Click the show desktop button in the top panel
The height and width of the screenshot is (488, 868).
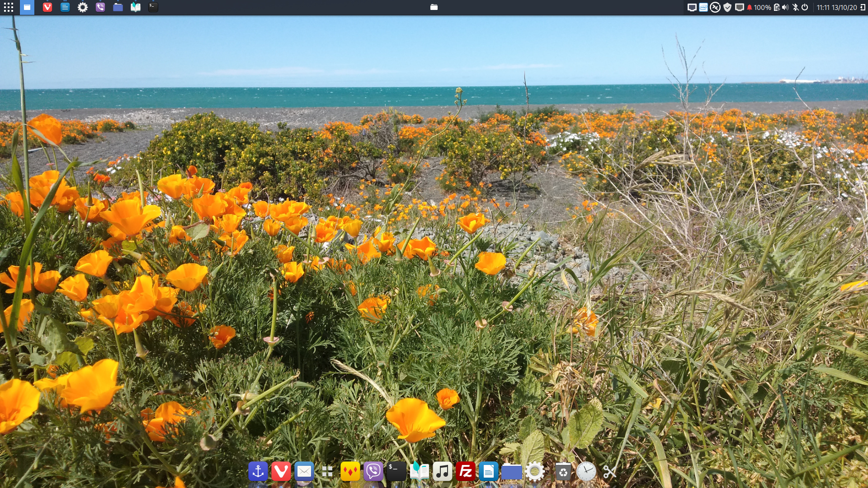[27, 7]
